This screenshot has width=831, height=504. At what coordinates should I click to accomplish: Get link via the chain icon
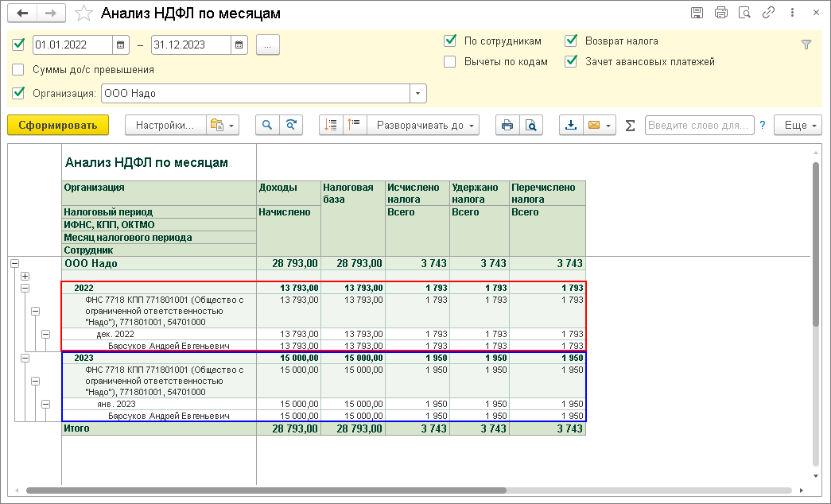click(768, 13)
